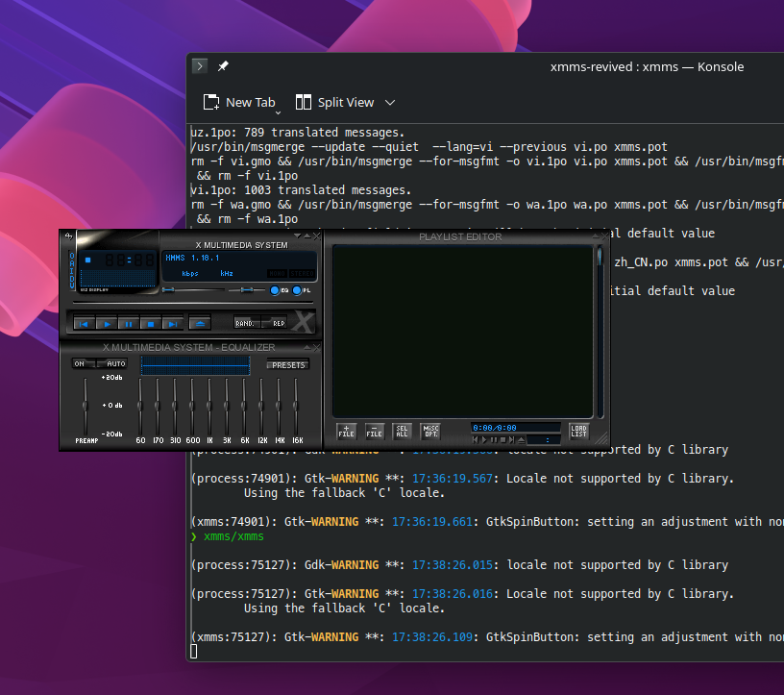Click the Eject button to open files
This screenshot has height=695, width=784.
[200, 324]
